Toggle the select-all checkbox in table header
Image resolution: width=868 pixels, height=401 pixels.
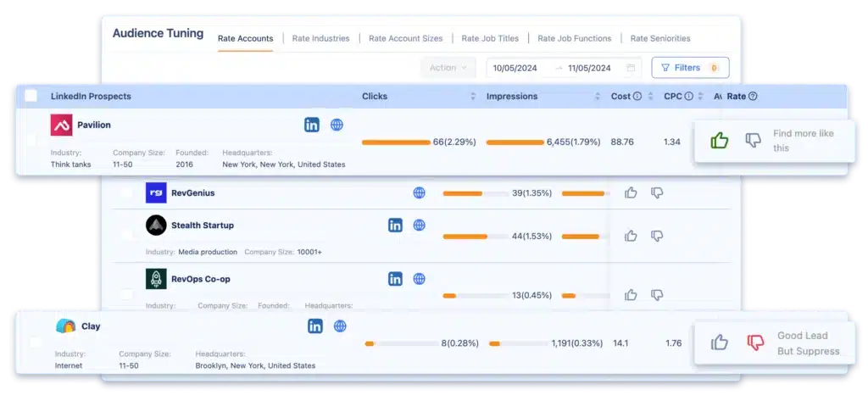[31, 97]
